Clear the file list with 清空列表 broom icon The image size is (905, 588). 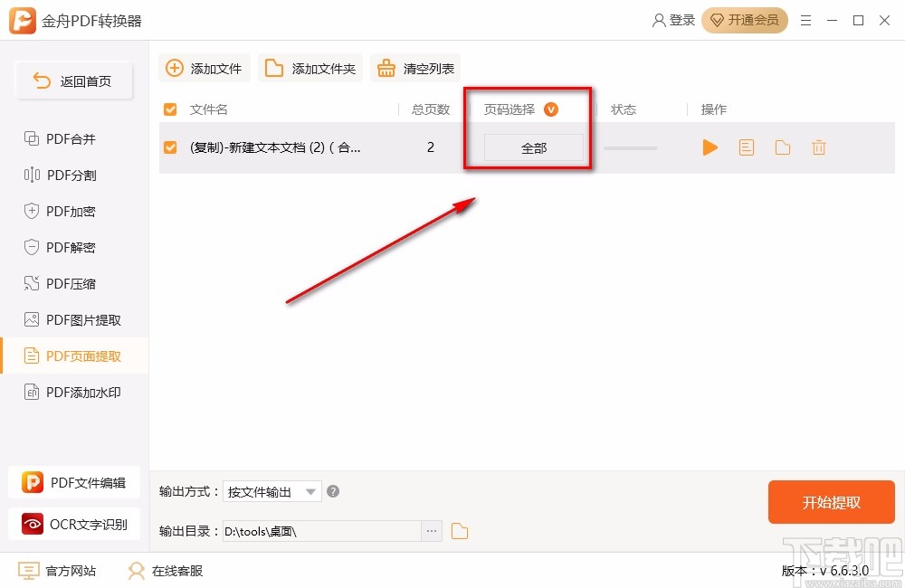pos(415,67)
